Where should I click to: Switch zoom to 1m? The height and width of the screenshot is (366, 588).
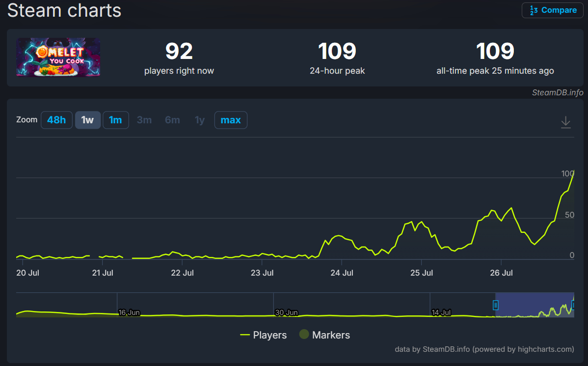tap(115, 120)
